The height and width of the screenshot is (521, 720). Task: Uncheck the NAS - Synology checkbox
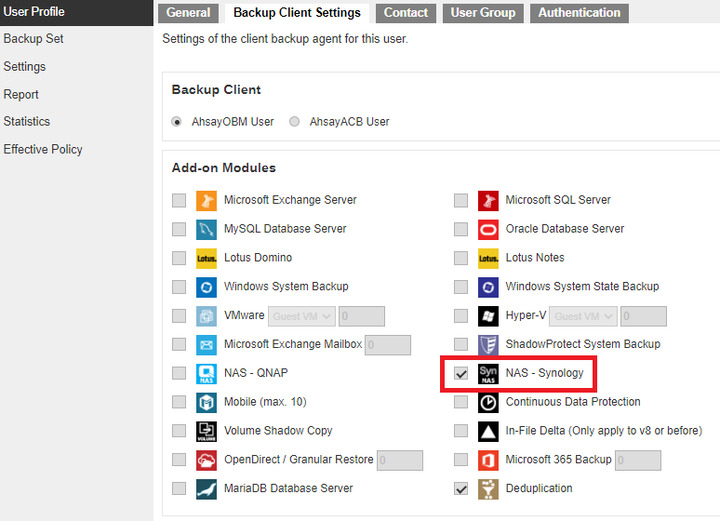tap(461, 374)
